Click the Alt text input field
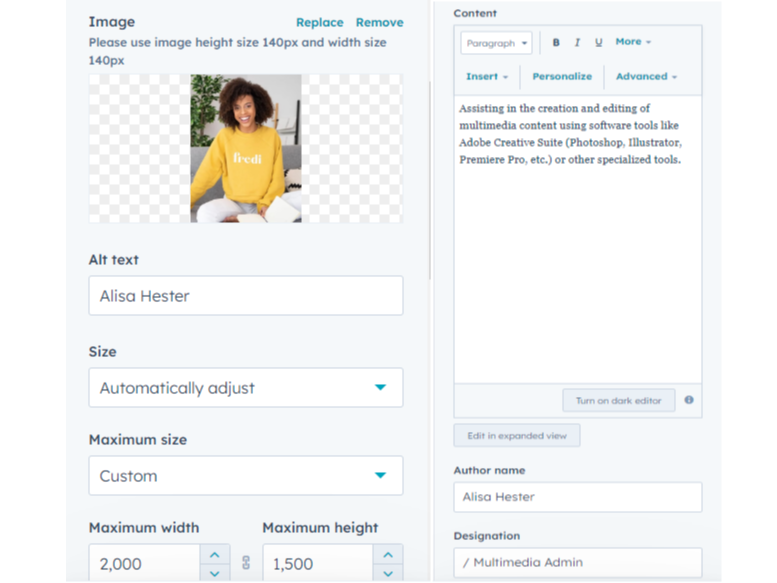This screenshot has width=777, height=583. point(245,296)
